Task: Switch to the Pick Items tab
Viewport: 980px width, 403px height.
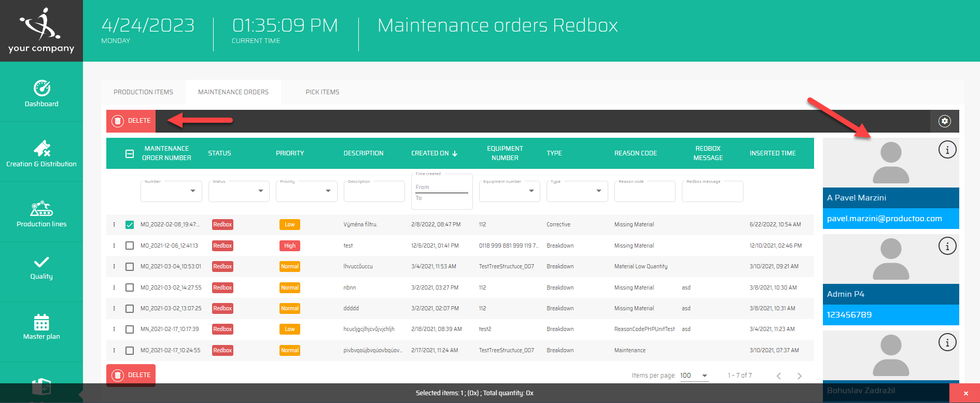Action: click(x=322, y=92)
